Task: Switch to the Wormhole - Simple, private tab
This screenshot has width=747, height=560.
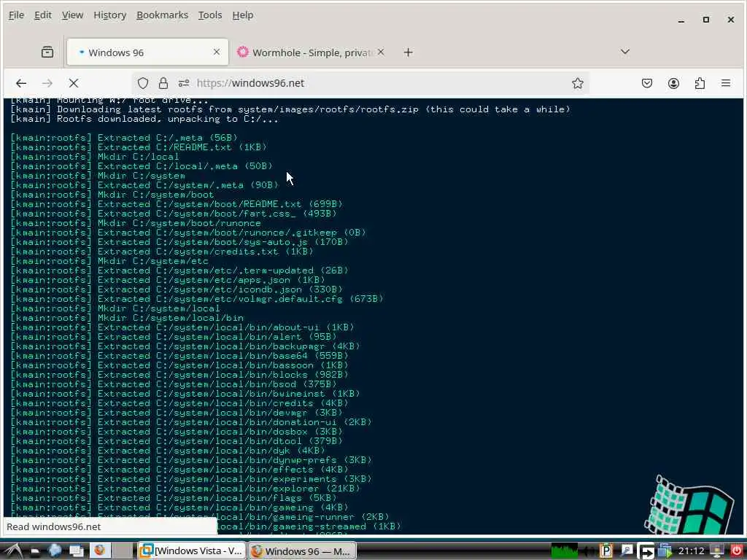Action: [311, 52]
